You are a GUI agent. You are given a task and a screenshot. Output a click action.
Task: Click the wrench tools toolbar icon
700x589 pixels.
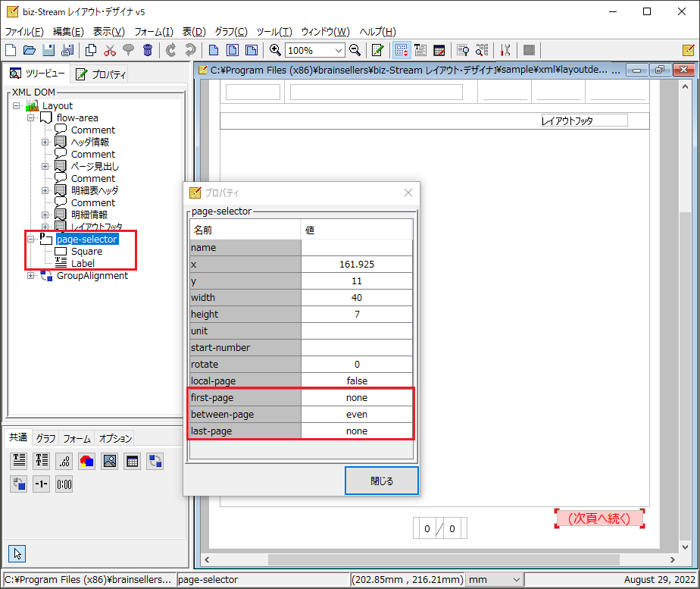pos(505,51)
